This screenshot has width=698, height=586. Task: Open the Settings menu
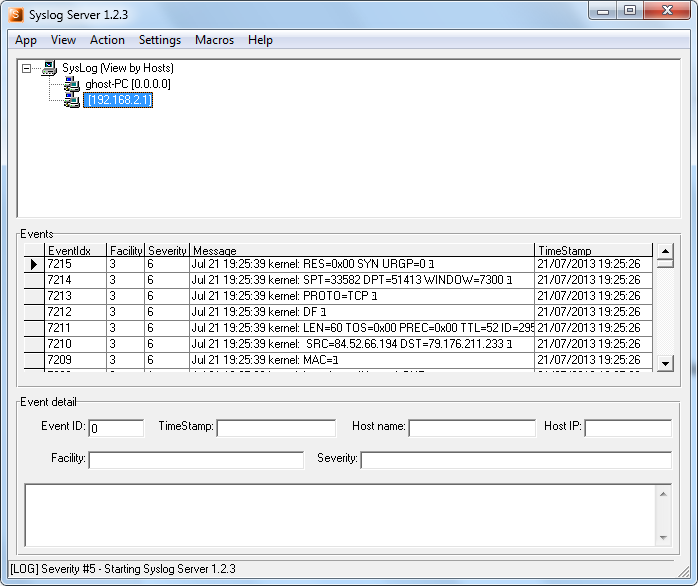point(160,40)
